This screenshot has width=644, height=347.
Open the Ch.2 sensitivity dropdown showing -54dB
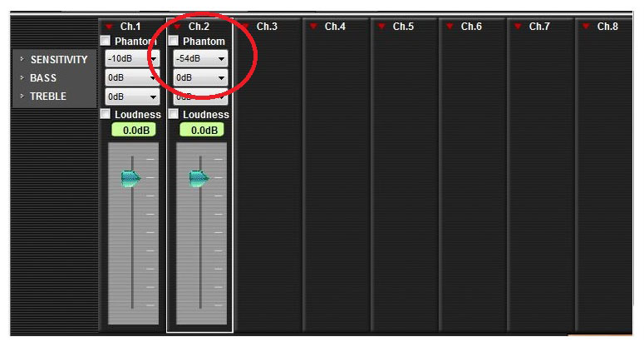200,59
